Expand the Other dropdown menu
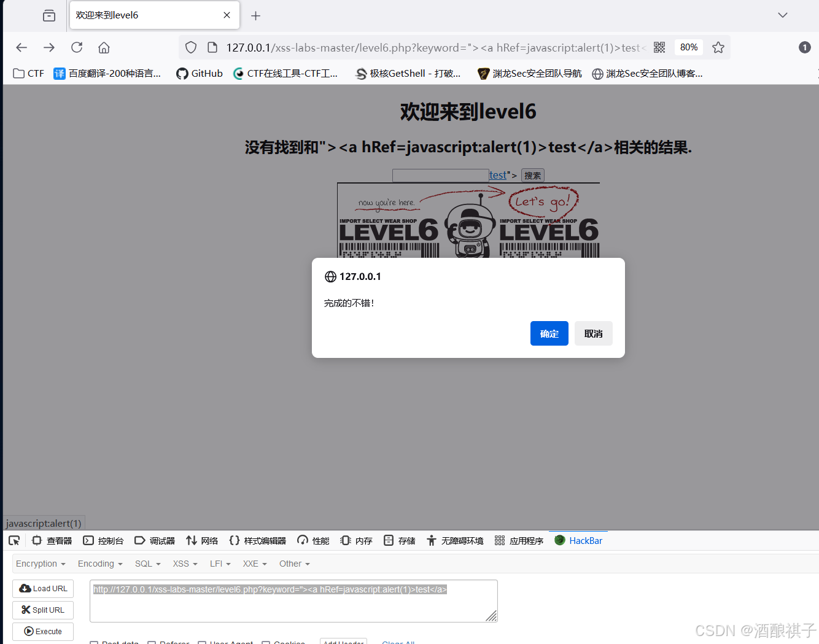 coord(295,564)
